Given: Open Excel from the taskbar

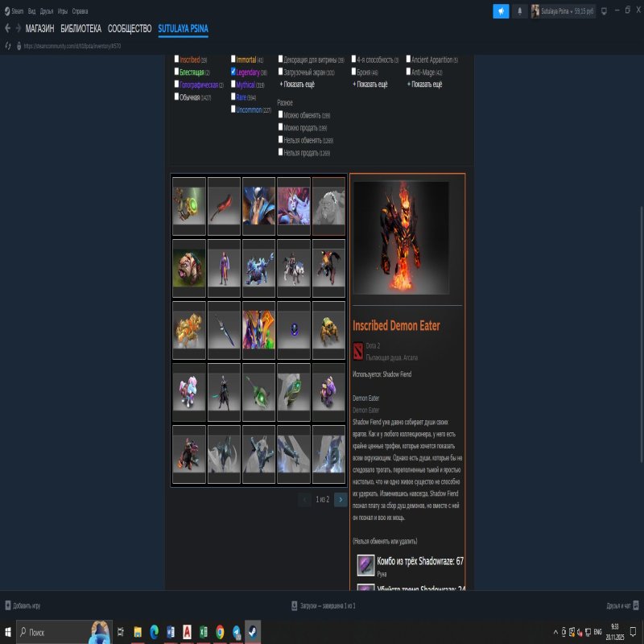Looking at the screenshot, I should (203, 632).
